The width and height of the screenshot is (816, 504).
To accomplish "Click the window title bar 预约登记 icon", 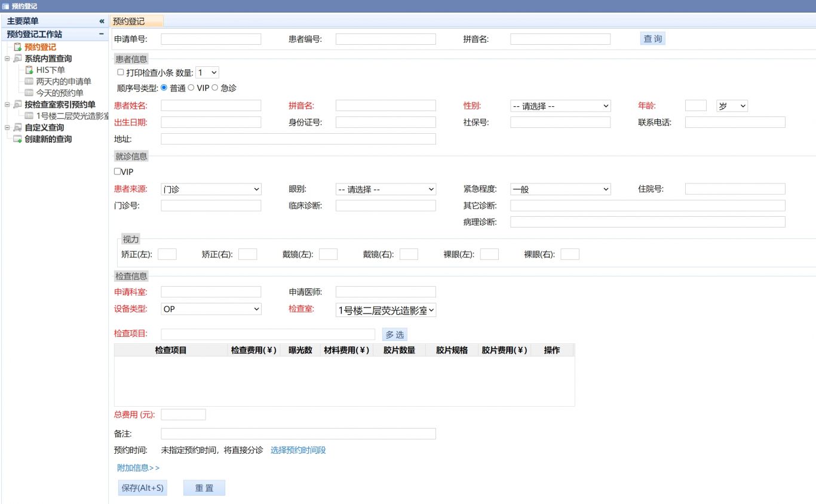I will pos(5,6).
